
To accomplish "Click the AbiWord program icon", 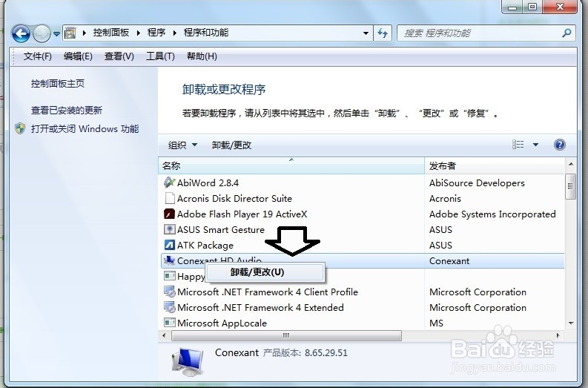I will coord(170,183).
